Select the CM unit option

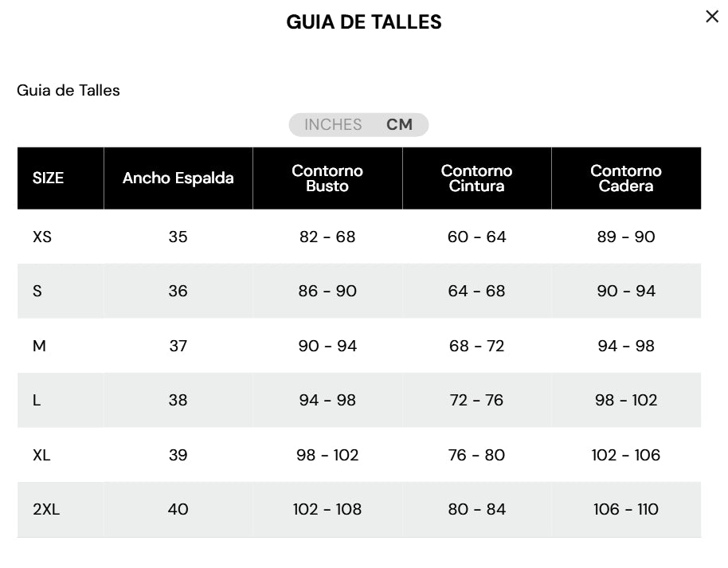[x=400, y=125]
